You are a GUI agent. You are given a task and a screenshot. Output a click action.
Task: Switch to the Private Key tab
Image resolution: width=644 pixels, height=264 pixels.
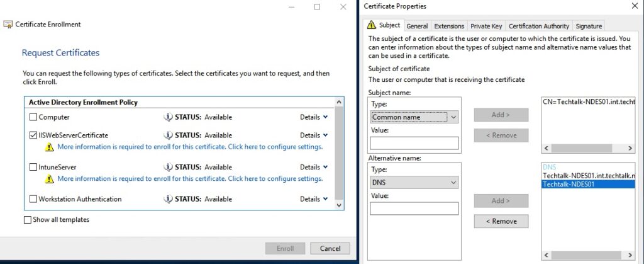point(486,26)
